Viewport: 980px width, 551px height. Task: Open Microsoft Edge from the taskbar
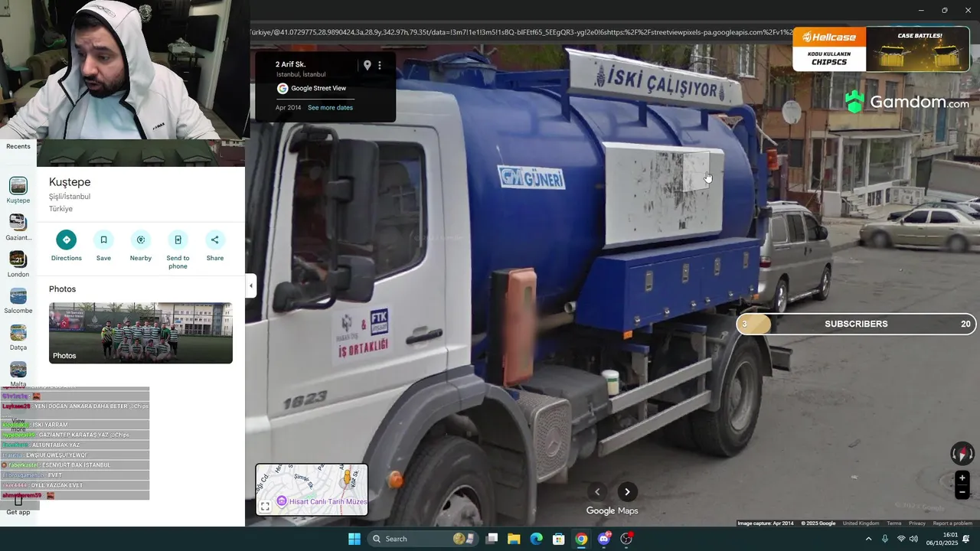(x=536, y=539)
